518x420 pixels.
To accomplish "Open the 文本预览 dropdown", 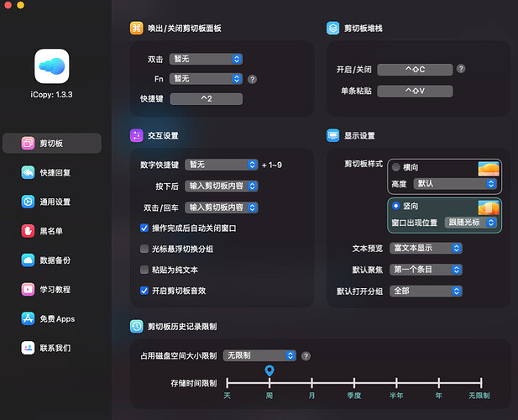I will [426, 248].
